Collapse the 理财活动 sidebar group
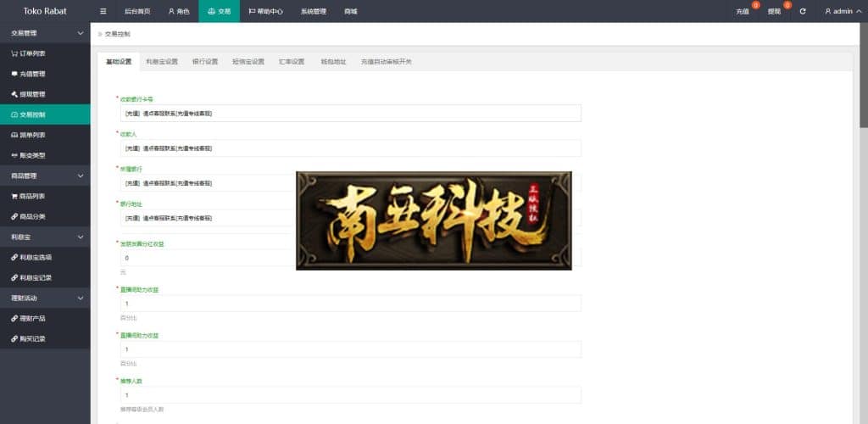Viewport: 868px width, 424px height. tap(45, 298)
